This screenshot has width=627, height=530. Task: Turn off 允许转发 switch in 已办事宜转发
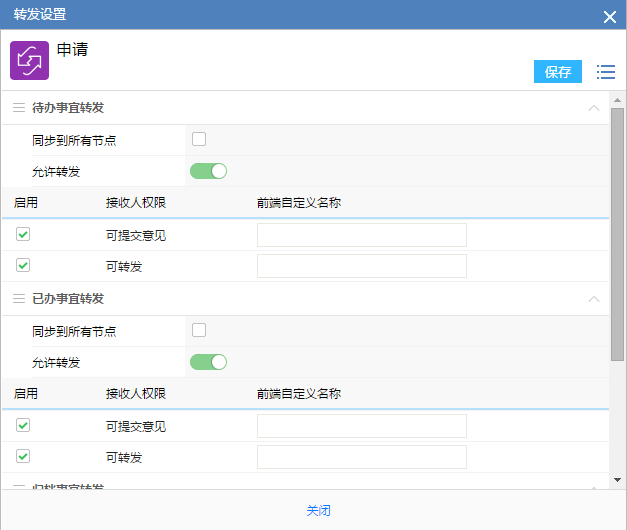208,362
